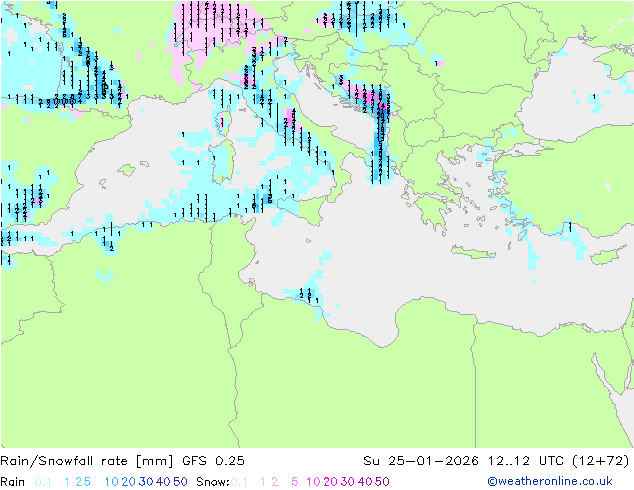The image size is (634, 490).
Task: Click the date "Su 25-01-2026" text
Action: point(421,461)
